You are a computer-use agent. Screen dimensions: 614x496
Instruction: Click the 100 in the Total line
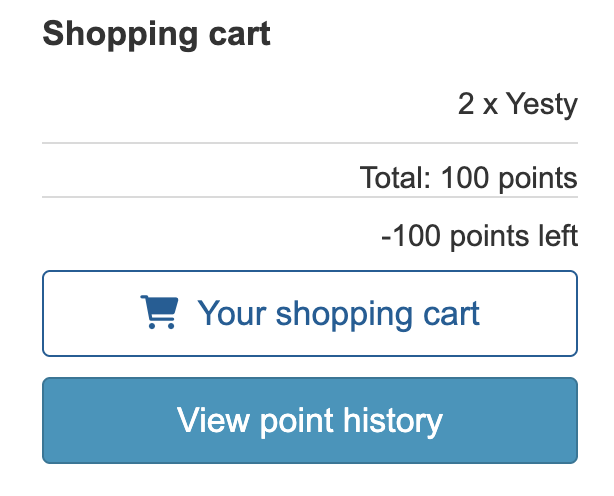click(467, 179)
